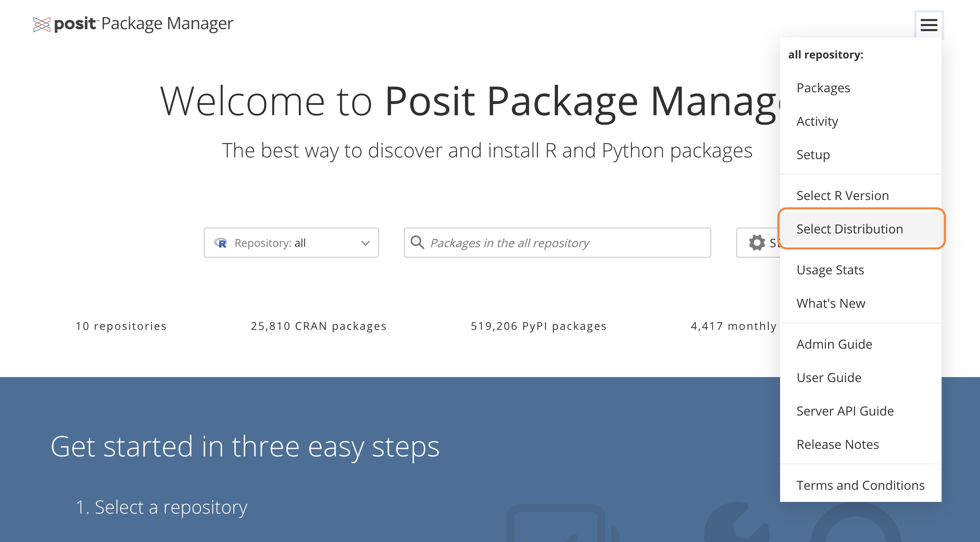Click the Posit Package Manager logo
980x542 pixels.
(134, 23)
